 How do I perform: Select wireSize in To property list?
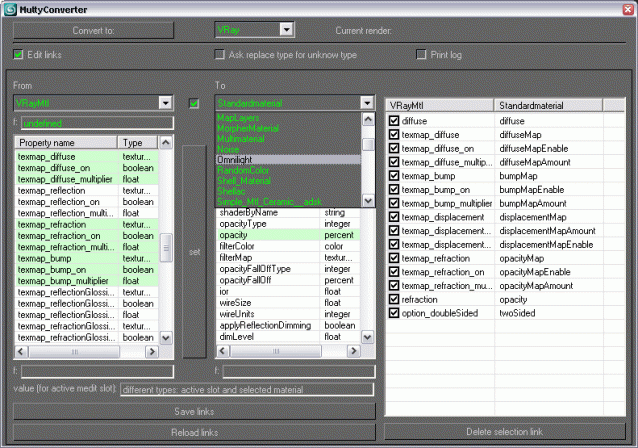pyautogui.click(x=288, y=303)
